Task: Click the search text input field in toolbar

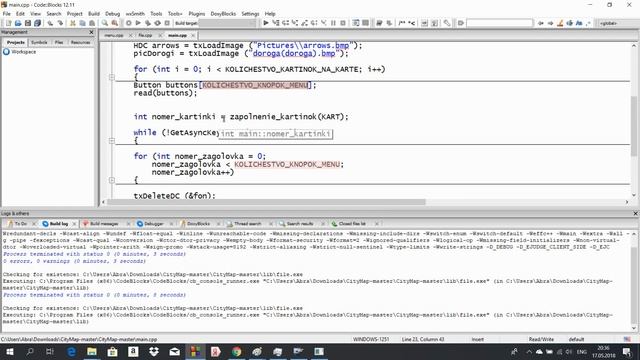Action: pos(500,23)
